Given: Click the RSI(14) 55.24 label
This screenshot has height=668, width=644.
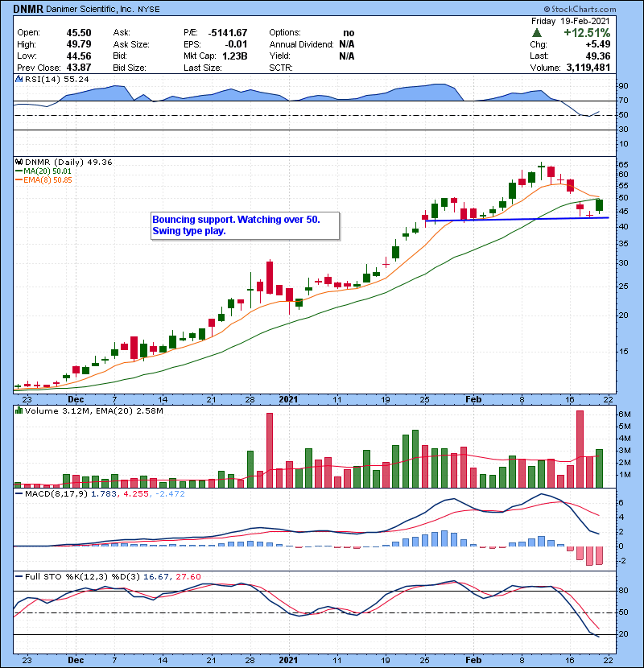Looking at the screenshot, I should point(57,79).
